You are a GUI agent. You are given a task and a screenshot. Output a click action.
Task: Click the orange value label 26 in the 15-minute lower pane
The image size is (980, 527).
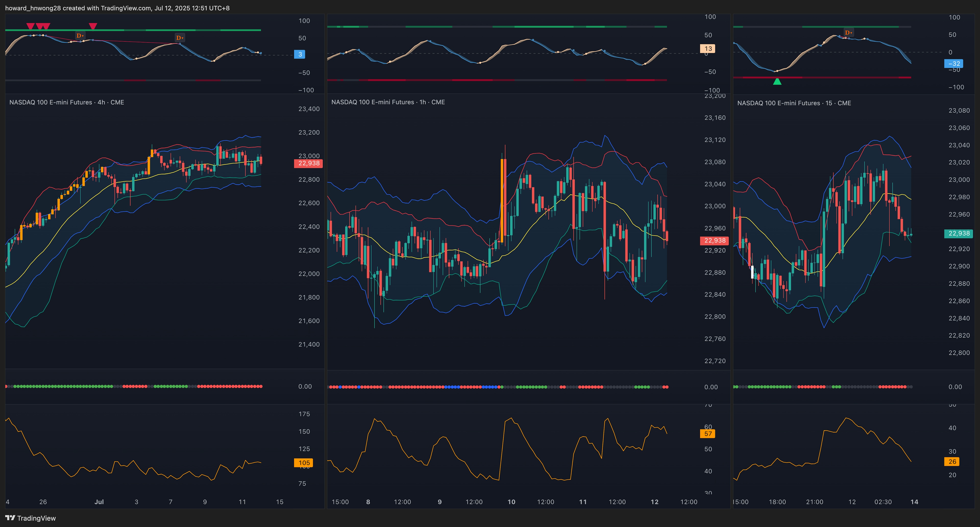[x=952, y=462]
